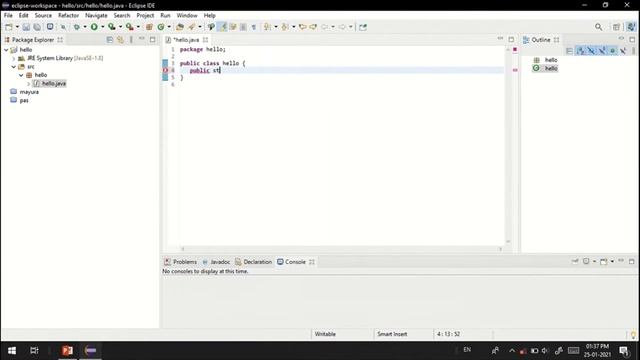Click the External Tools run icon
This screenshot has width=640, height=360.
[x=129, y=27]
